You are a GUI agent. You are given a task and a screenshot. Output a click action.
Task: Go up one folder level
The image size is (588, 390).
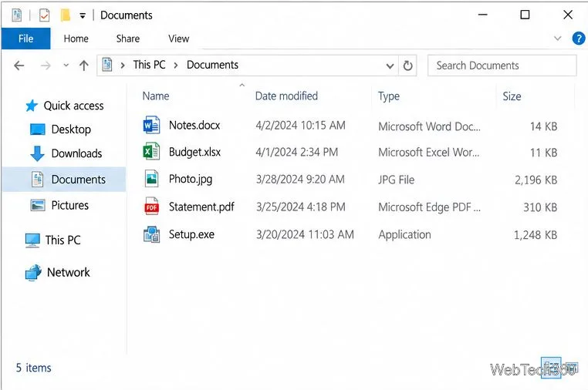coord(84,66)
